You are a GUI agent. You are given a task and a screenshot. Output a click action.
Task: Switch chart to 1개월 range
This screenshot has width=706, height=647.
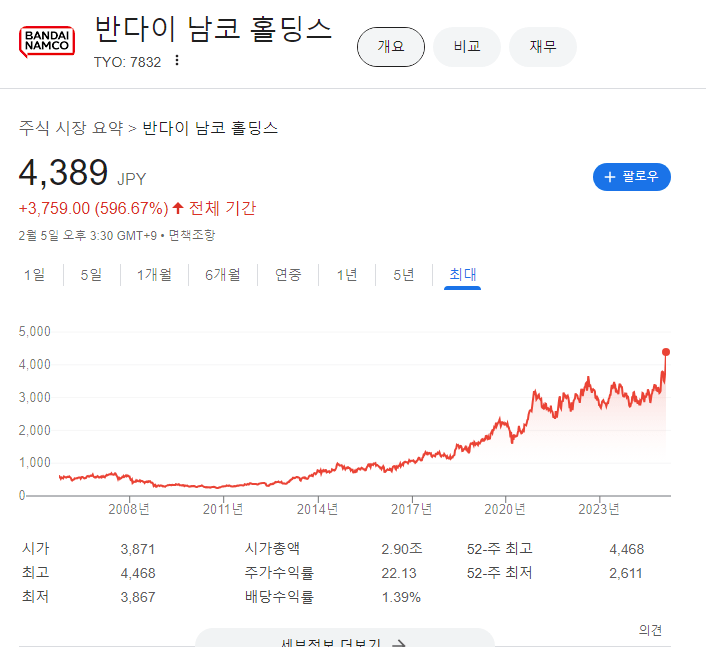tap(154, 275)
